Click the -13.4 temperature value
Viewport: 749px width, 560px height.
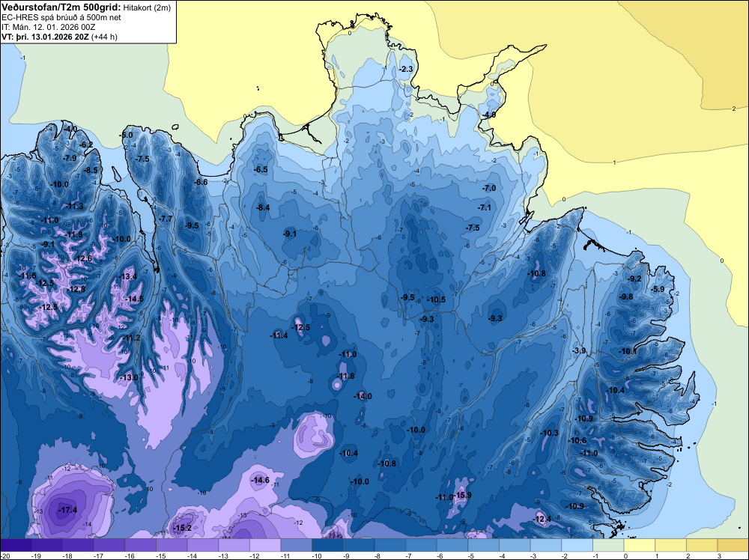(127, 276)
